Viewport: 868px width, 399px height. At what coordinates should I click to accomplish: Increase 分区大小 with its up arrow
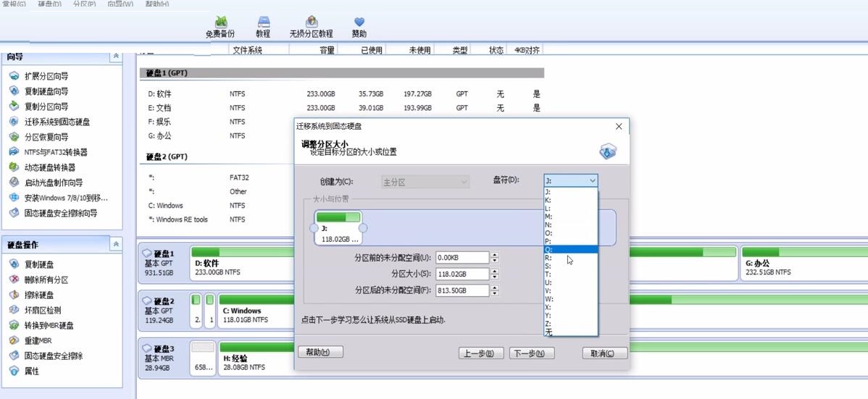tap(494, 271)
